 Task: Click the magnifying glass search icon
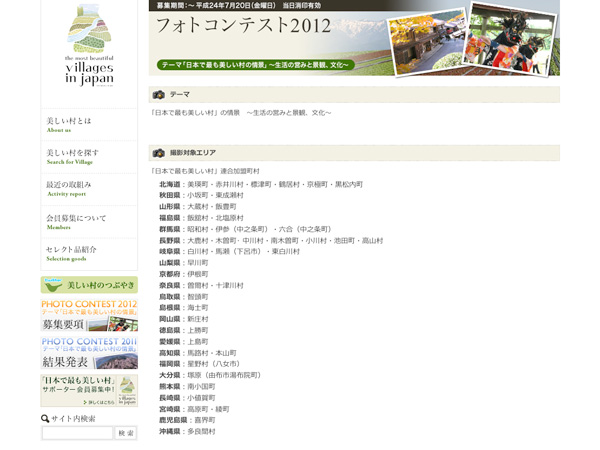pos(45,418)
